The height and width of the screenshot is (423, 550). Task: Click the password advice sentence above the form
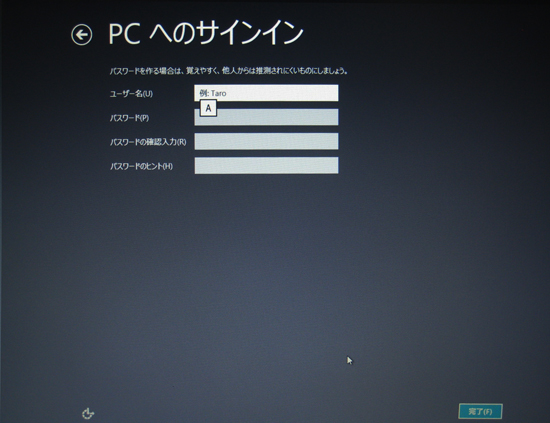[x=229, y=71]
